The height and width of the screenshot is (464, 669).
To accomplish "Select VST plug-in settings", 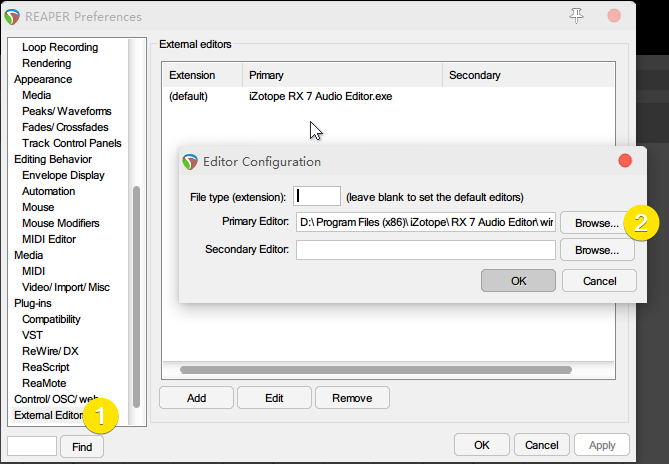I will tap(32, 335).
